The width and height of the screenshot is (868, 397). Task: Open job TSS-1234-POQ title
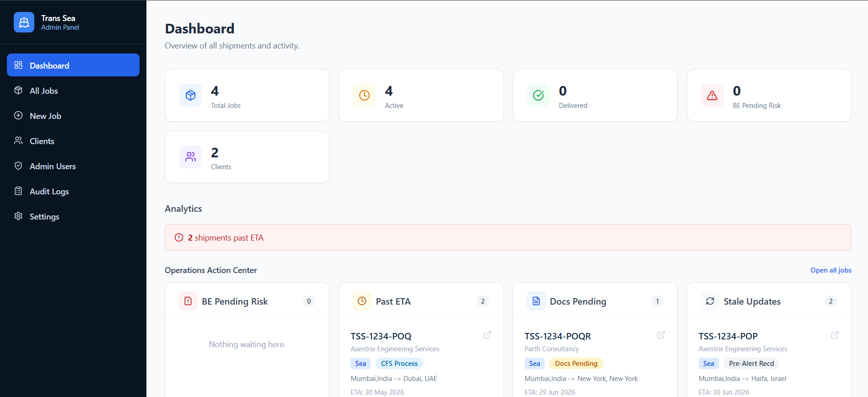click(381, 336)
